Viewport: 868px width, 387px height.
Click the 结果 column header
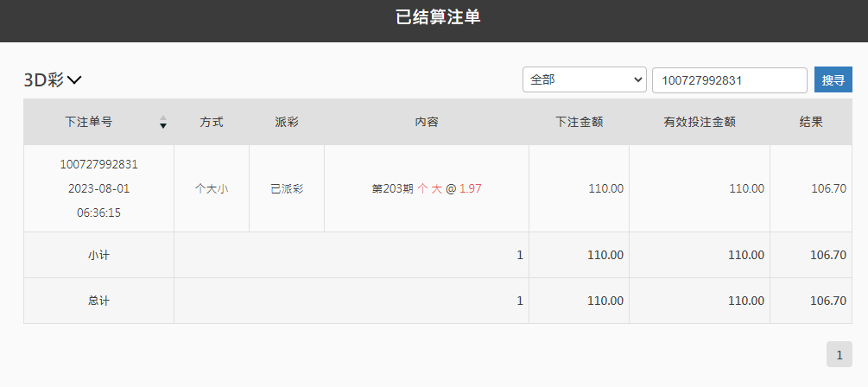pos(811,122)
